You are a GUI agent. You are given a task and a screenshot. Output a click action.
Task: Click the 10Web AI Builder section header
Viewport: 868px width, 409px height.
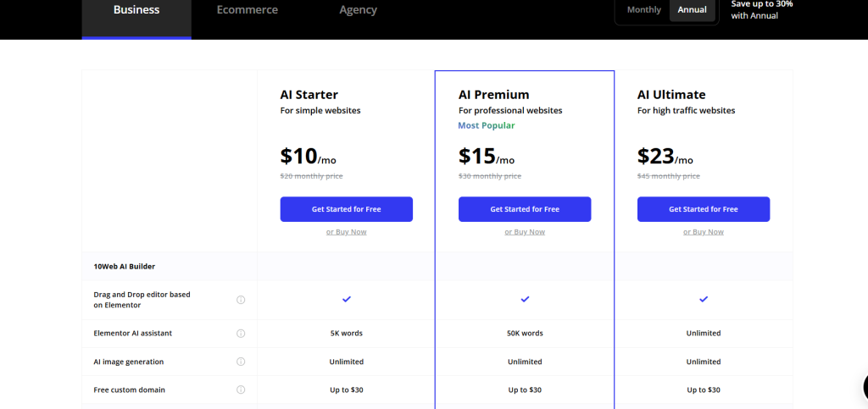click(x=125, y=267)
